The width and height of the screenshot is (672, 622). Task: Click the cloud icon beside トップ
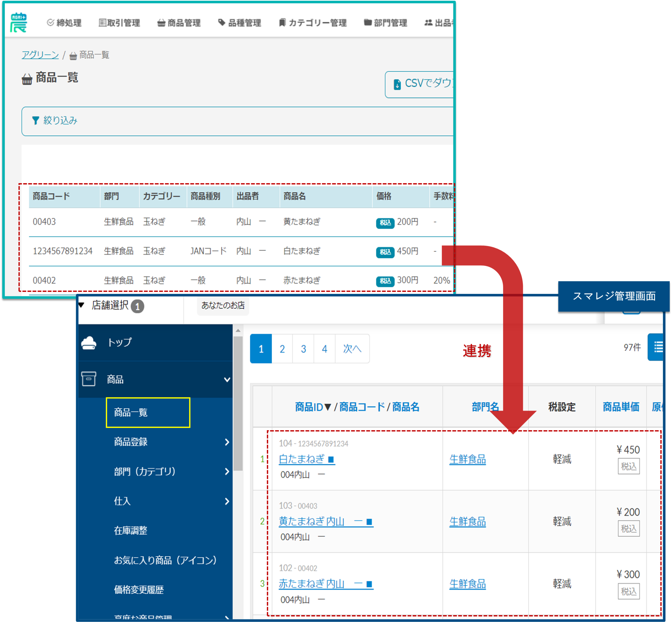[89, 343]
